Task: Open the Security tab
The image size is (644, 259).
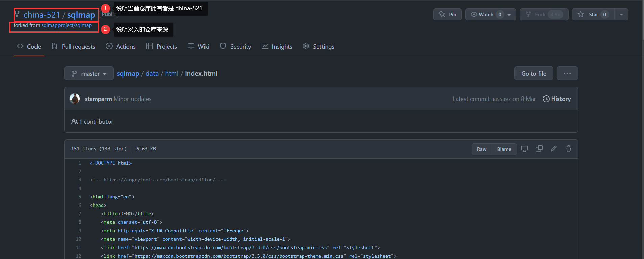Action: point(235,47)
